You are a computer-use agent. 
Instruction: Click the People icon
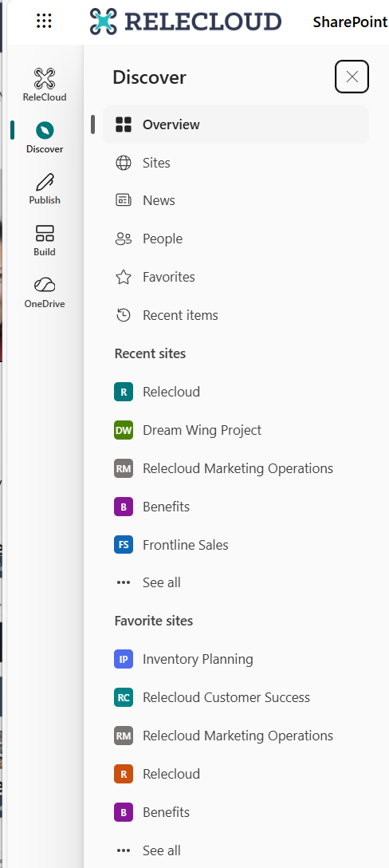[x=124, y=239]
